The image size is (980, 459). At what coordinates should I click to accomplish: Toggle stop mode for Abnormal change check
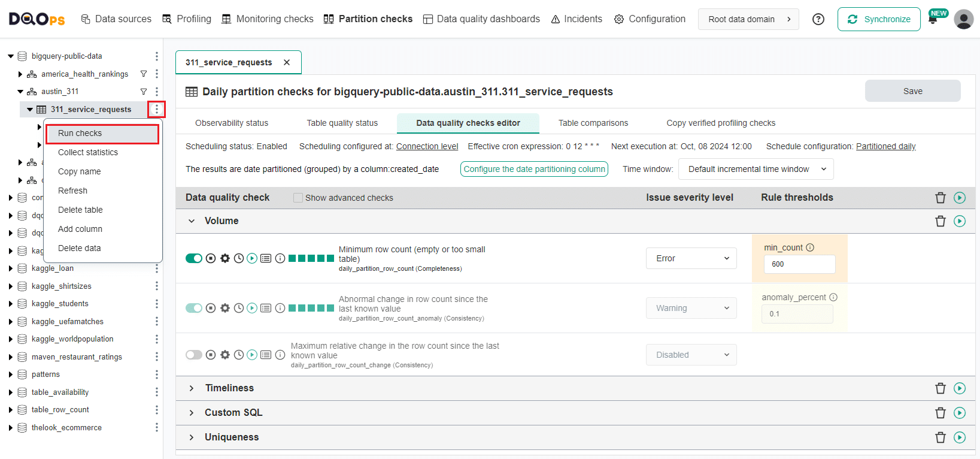(x=211, y=308)
